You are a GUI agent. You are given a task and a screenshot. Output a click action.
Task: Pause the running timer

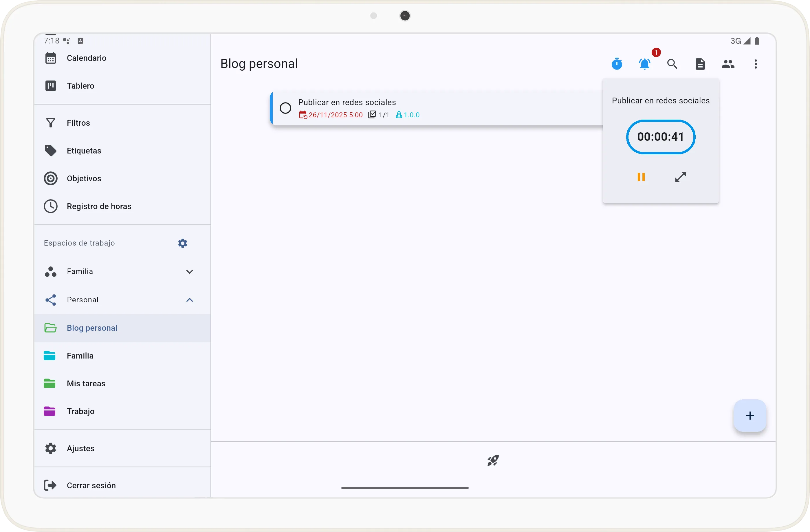641,177
